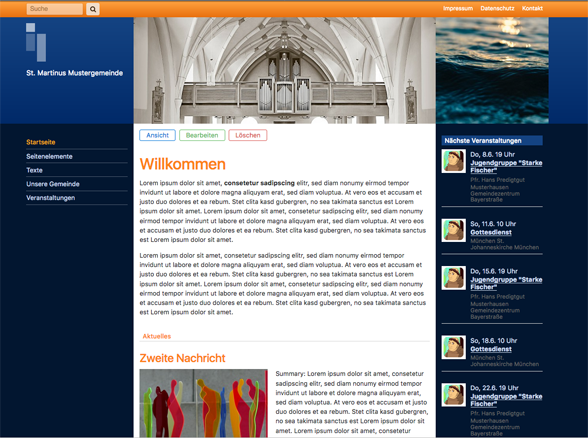Image resolution: width=588 pixels, height=438 pixels.
Task: Open Jugendgruppe event on Do, 22.6.
Action: pyautogui.click(x=506, y=400)
